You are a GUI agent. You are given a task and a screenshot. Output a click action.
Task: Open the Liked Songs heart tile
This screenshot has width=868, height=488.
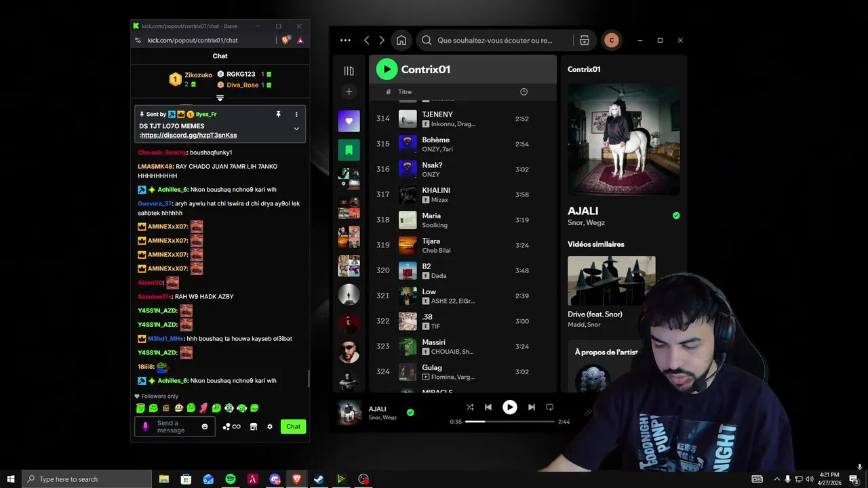(349, 121)
